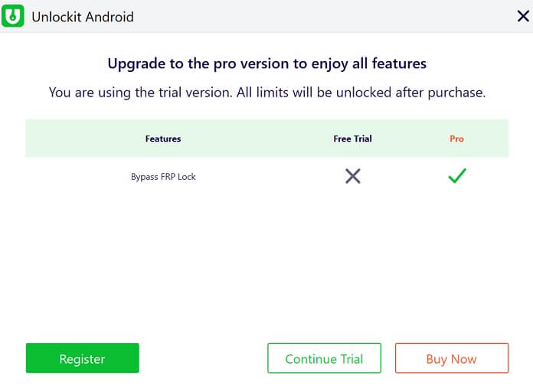Image resolution: width=533 pixels, height=392 pixels.
Task: Click the gray X under Free Trial
Action: (x=352, y=176)
